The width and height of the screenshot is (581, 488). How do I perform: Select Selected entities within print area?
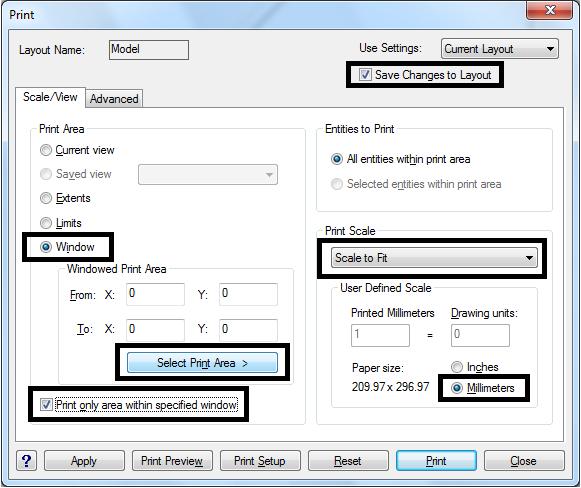coord(336,184)
